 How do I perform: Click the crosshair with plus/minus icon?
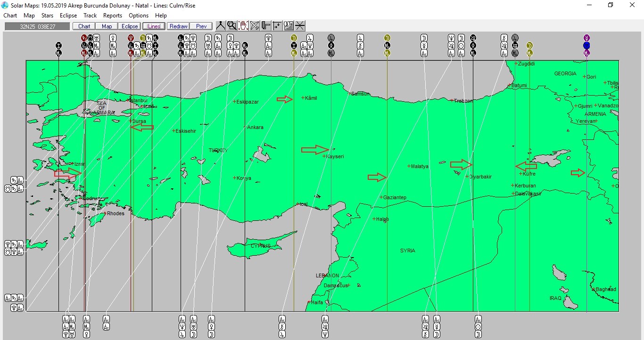click(x=277, y=26)
